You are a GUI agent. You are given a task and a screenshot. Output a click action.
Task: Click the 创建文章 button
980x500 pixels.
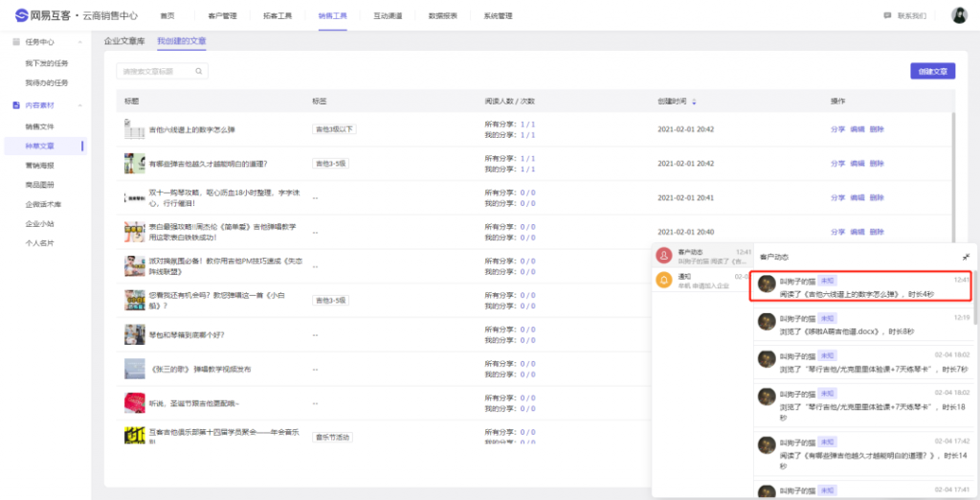[x=932, y=71]
